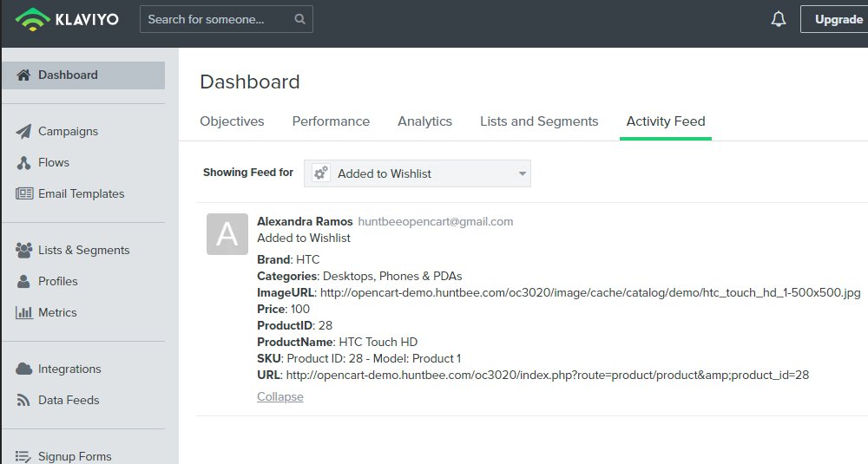Click the ImageURL value
Image resolution: width=868 pixels, height=464 pixels.
point(590,292)
